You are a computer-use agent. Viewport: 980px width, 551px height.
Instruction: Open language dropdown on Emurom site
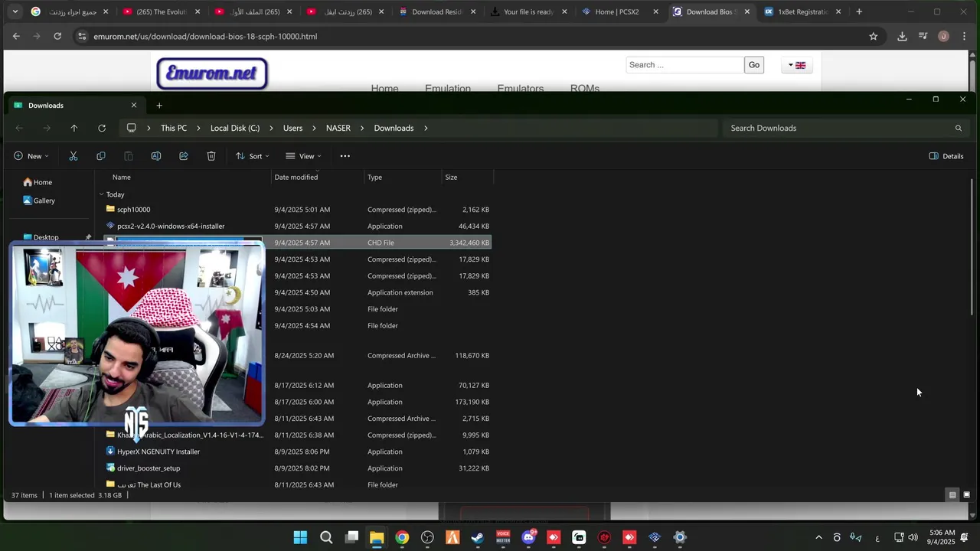tap(797, 65)
